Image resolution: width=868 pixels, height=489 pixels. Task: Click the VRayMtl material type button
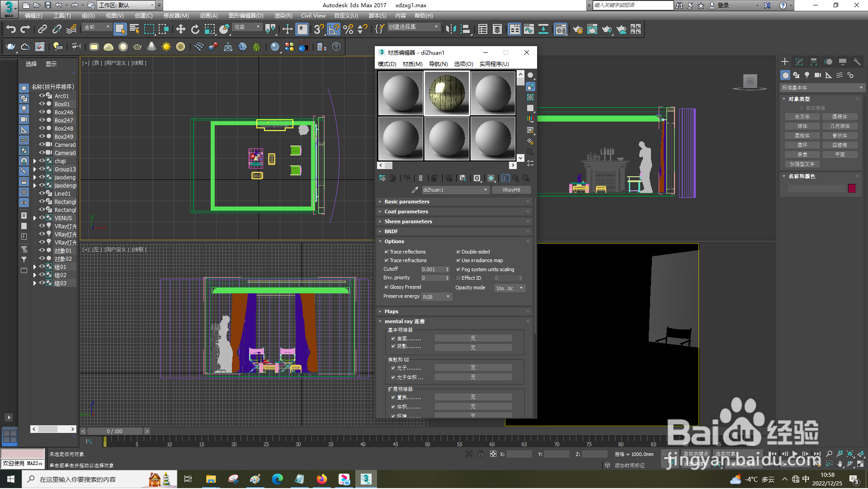click(x=511, y=190)
